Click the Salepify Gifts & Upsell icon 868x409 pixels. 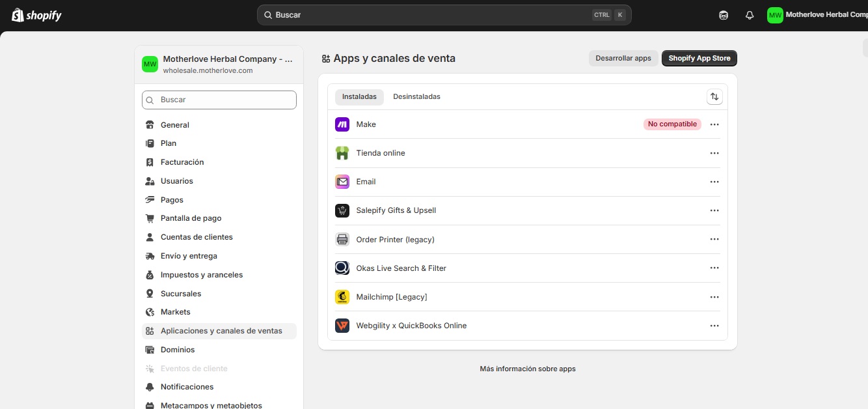[x=342, y=210]
